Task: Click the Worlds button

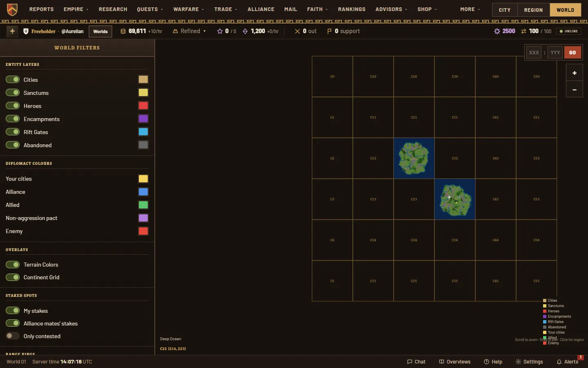Action: 100,31
